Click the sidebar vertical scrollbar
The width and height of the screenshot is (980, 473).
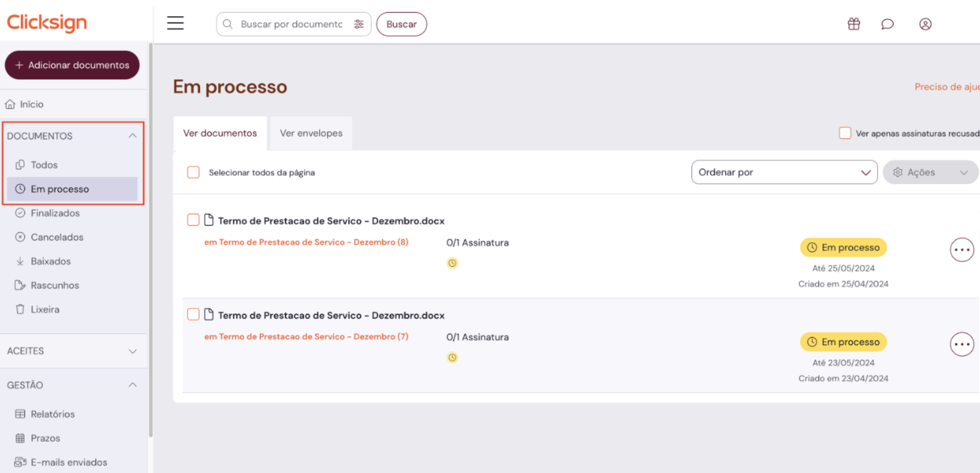150,240
